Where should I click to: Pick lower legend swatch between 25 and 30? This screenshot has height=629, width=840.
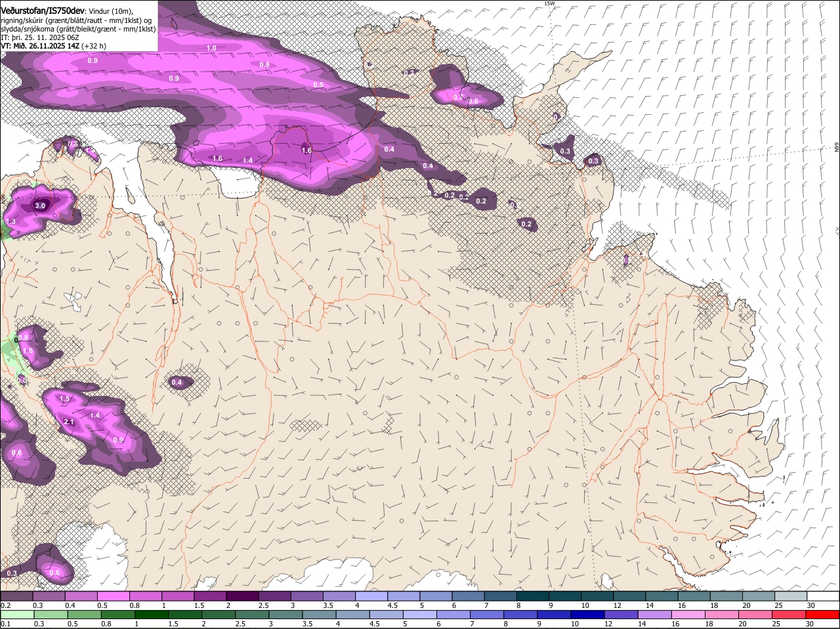(789, 615)
